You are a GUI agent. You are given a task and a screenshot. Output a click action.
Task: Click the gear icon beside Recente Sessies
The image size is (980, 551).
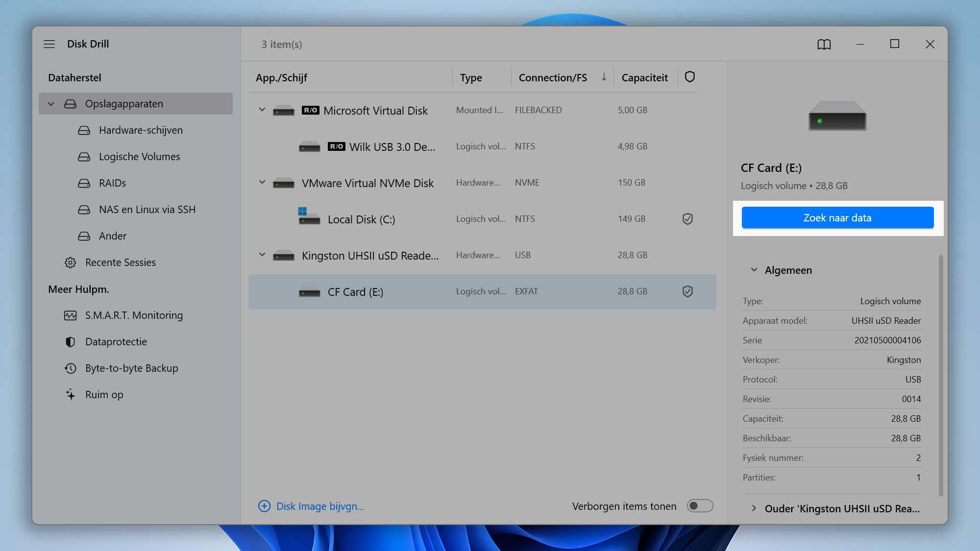(71, 263)
